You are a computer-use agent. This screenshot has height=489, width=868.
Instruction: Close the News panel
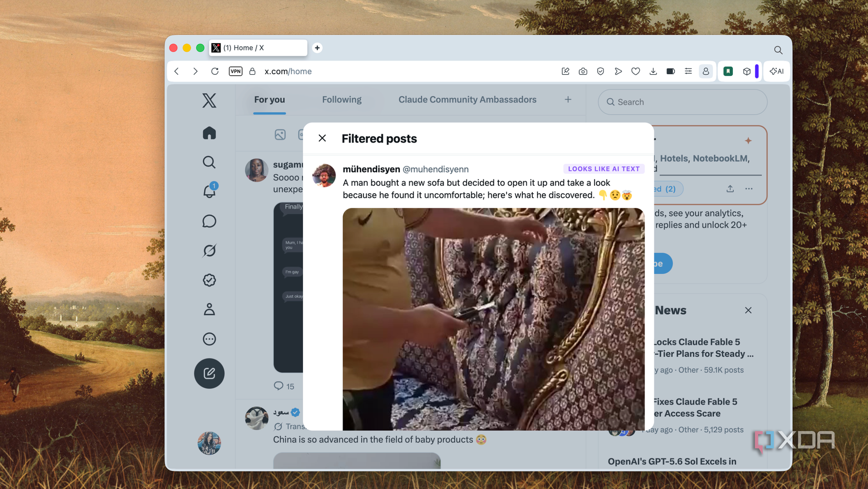[748, 310]
